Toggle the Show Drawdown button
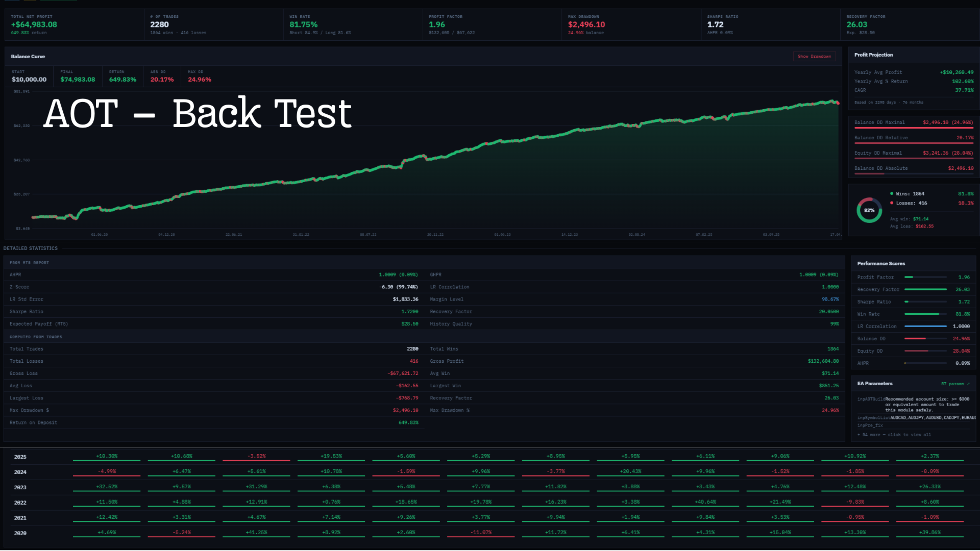The height and width of the screenshot is (551, 980). click(814, 57)
